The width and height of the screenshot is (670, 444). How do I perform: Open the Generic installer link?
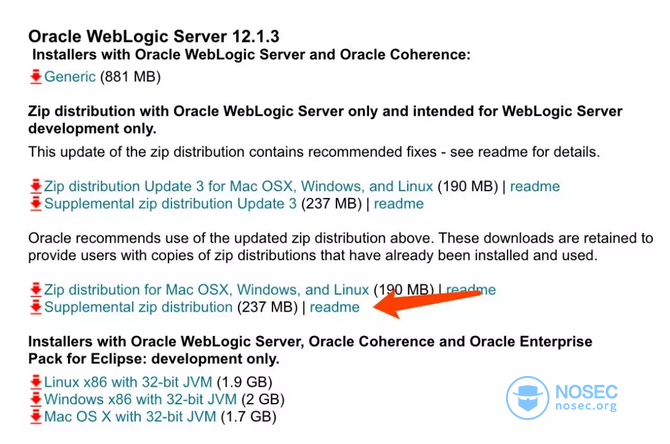(70, 77)
